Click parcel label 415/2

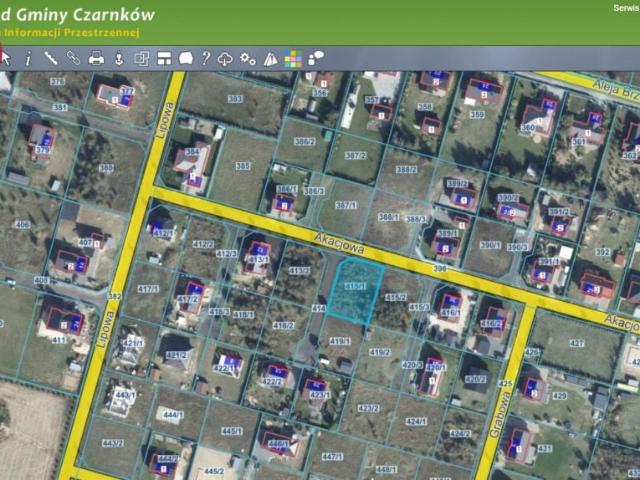click(x=396, y=298)
